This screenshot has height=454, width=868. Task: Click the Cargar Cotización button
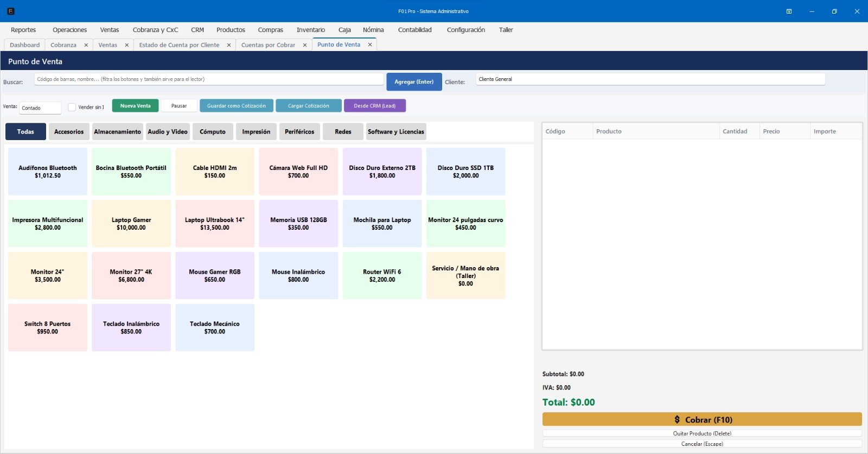pos(309,106)
